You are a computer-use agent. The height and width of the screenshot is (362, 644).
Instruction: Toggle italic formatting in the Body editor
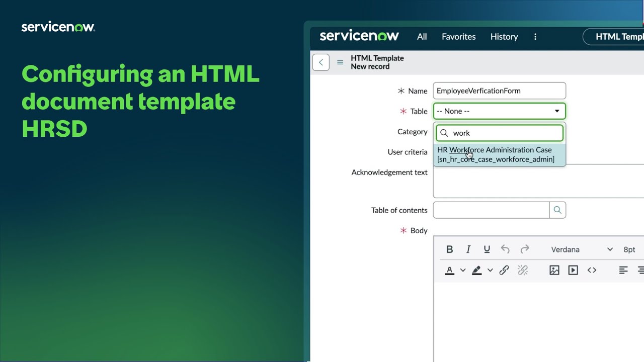pyautogui.click(x=468, y=249)
